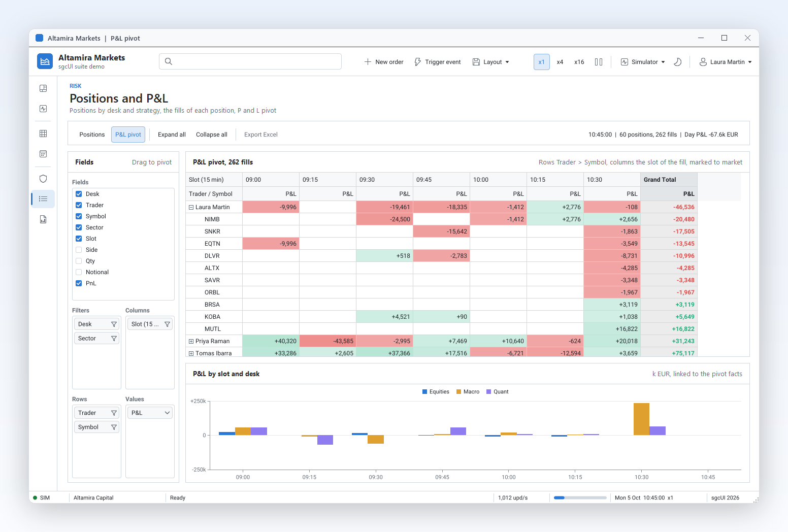788x532 pixels.
Task: Toggle dark mode moon icon
Action: [677, 62]
